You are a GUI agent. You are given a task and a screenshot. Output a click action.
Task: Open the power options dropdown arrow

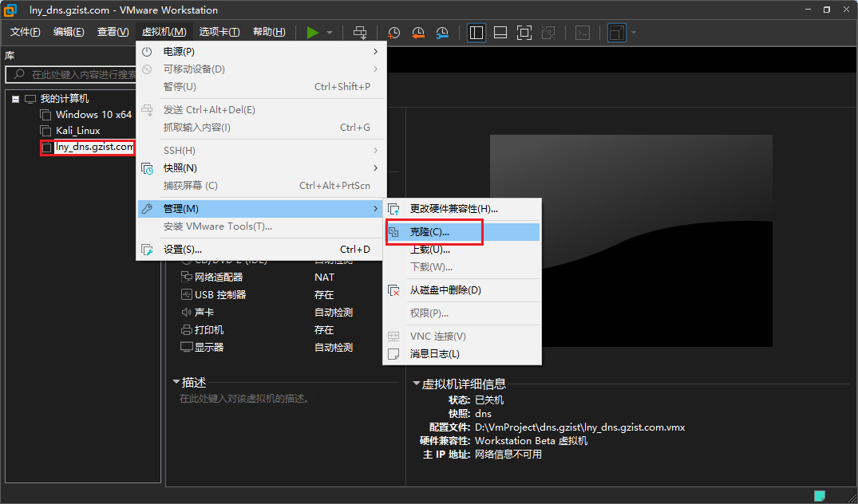[330, 33]
